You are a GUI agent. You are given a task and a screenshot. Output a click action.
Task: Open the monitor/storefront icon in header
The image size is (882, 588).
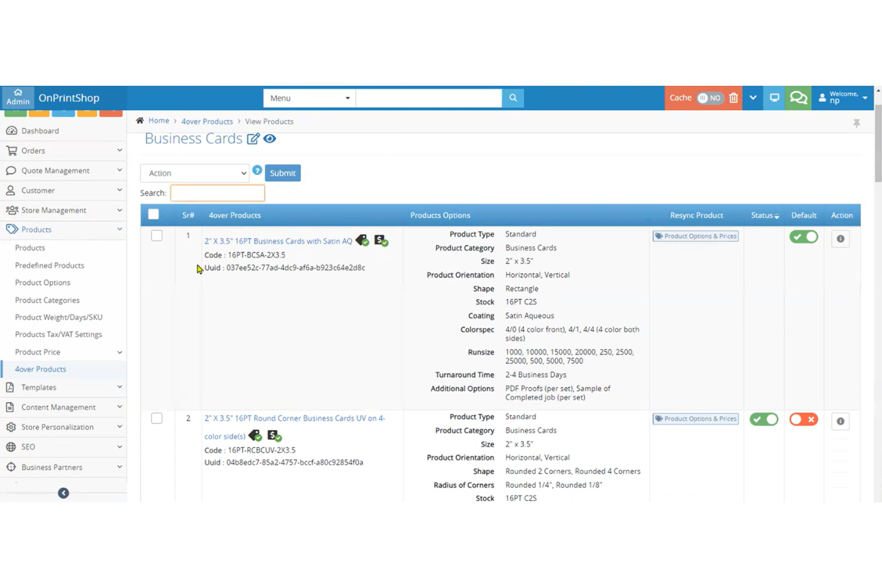[774, 98]
